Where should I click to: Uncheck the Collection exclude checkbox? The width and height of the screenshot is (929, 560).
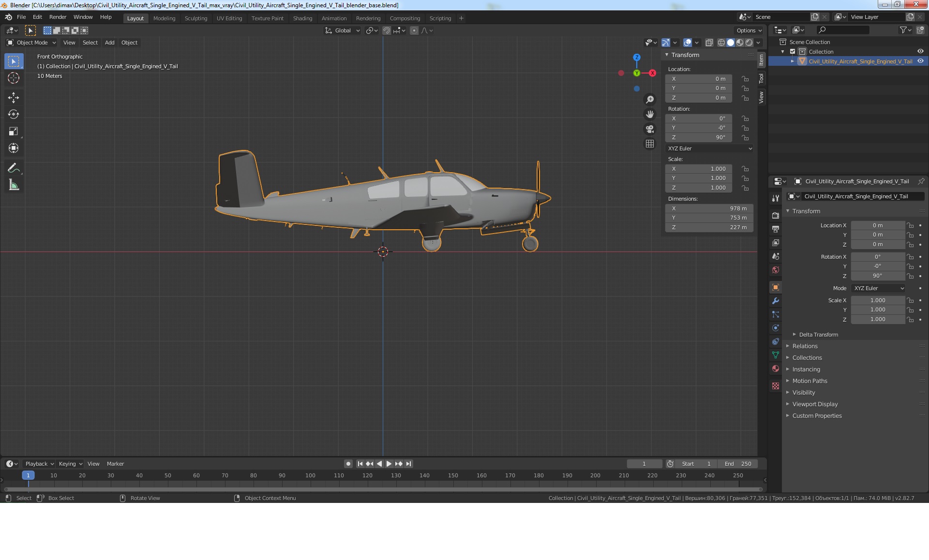coord(793,52)
